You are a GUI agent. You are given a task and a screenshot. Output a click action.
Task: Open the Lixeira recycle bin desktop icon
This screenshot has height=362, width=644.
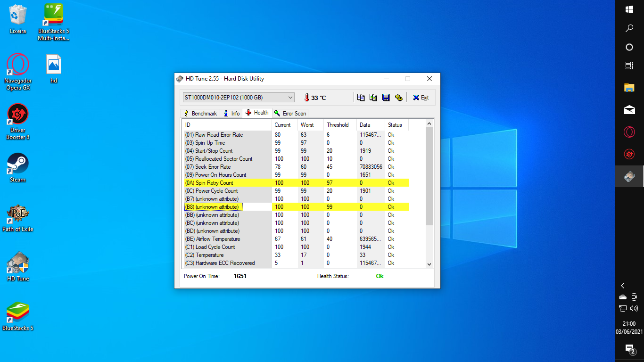[x=18, y=19]
